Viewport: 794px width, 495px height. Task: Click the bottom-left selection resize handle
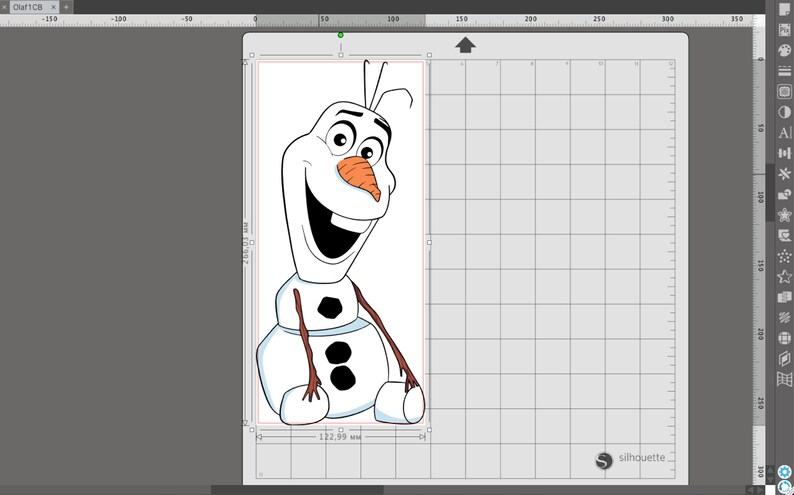[252, 430]
